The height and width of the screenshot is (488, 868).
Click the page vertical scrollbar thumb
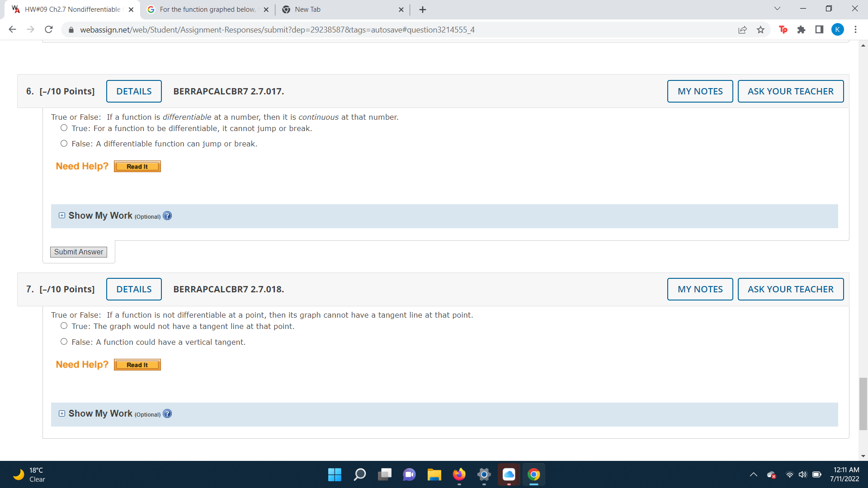(x=863, y=404)
